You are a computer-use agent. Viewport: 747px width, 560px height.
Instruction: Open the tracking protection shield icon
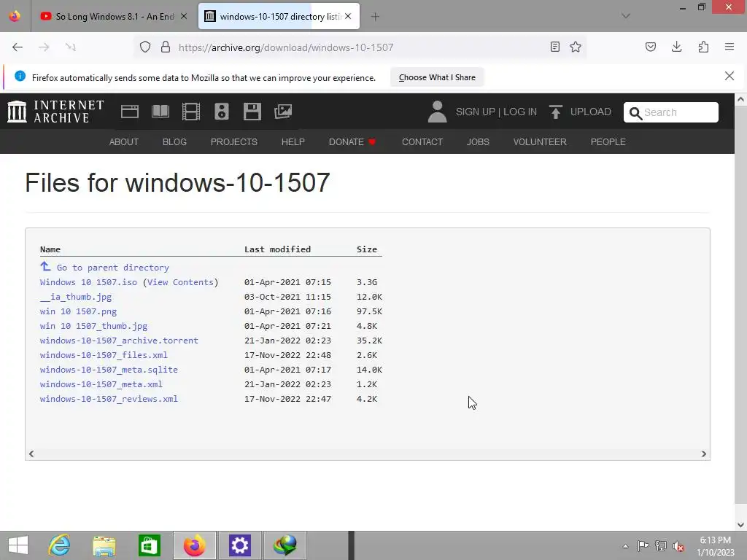145,47
